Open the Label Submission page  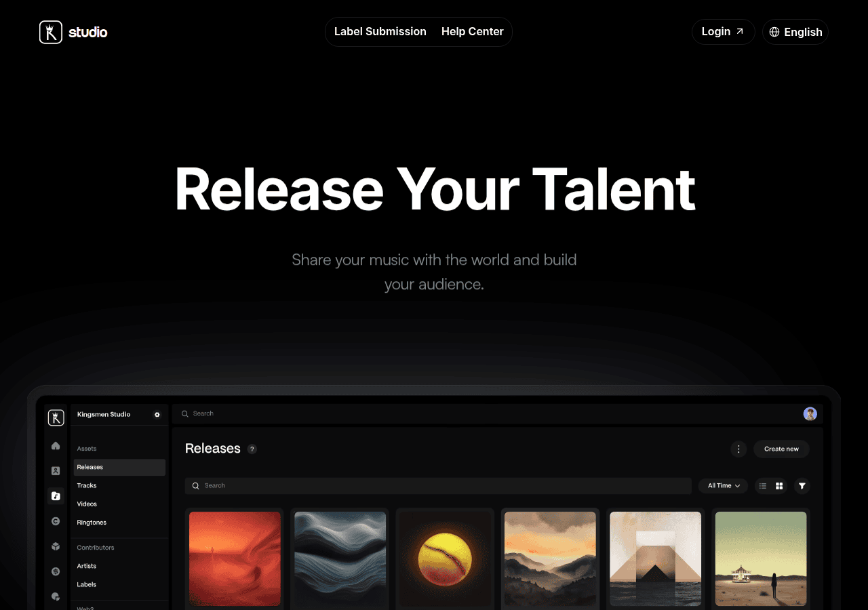pos(380,32)
